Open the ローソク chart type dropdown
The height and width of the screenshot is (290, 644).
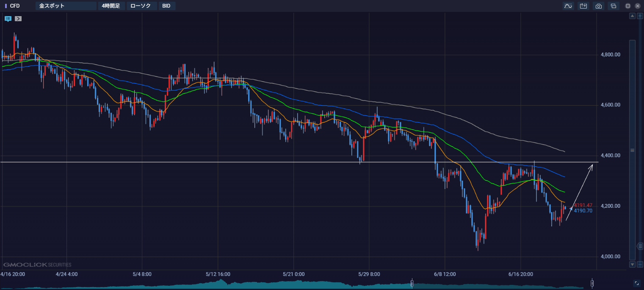click(x=141, y=6)
